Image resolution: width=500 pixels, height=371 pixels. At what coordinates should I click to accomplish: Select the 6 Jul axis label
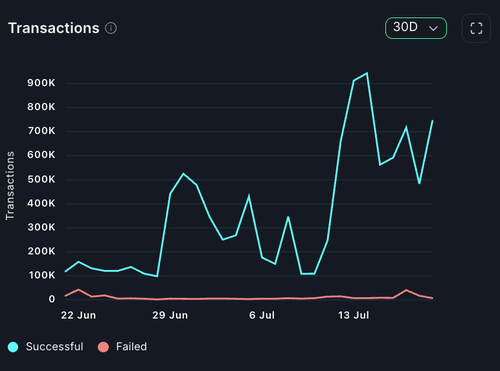click(x=262, y=315)
